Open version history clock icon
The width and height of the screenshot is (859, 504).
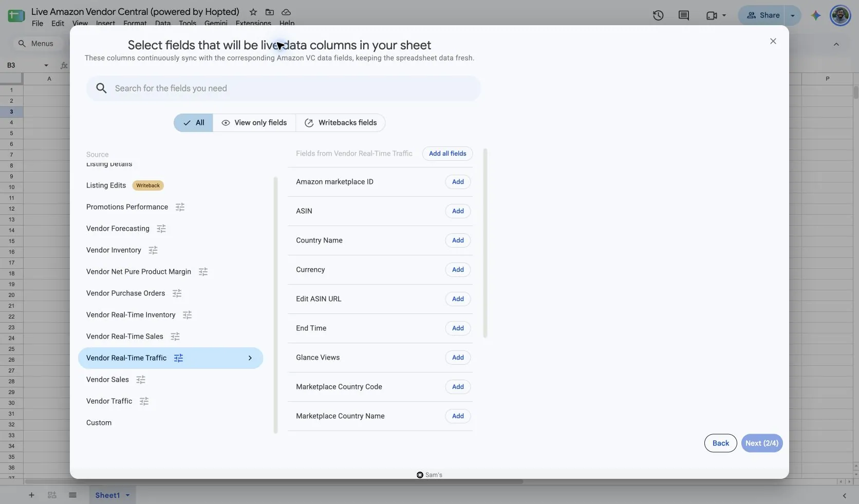click(x=658, y=15)
